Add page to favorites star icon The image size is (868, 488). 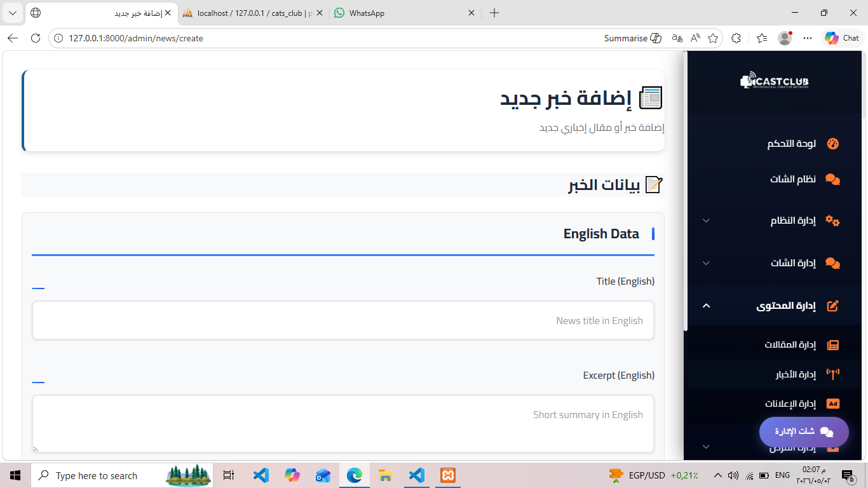(x=713, y=38)
